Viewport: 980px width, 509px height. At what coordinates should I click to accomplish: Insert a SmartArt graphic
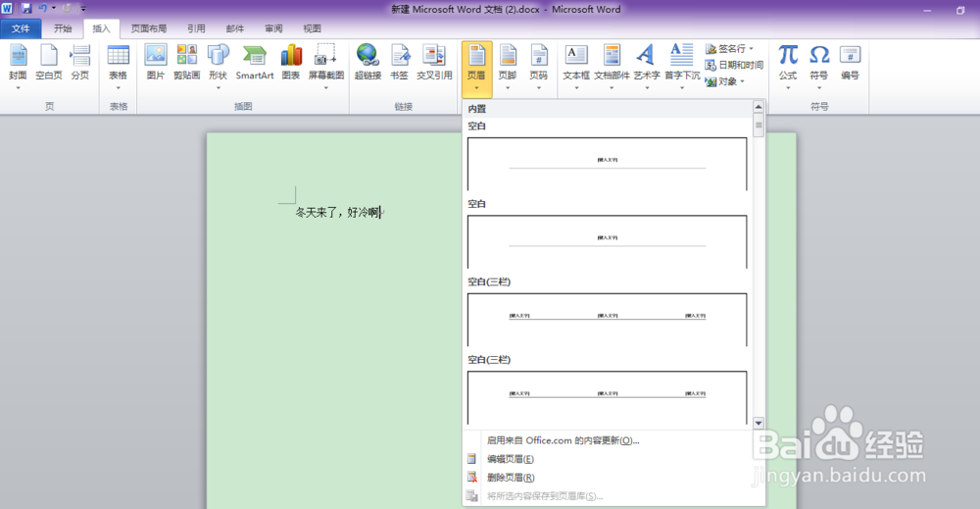[x=255, y=63]
